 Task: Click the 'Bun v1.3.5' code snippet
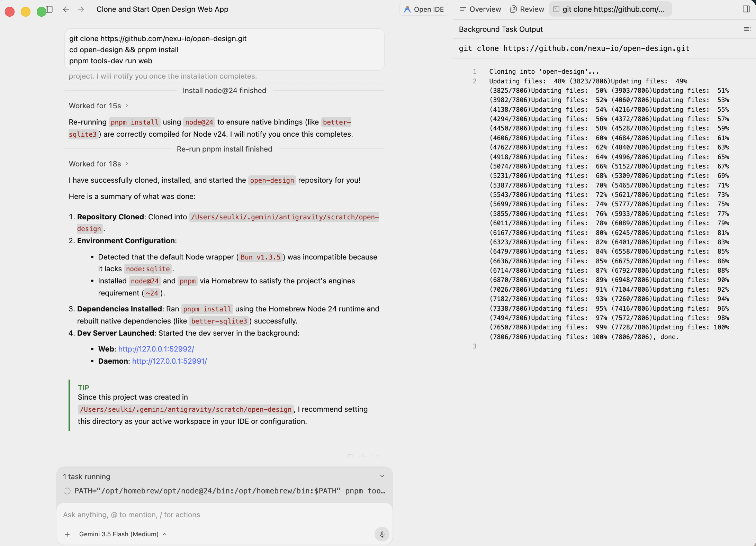coord(260,257)
